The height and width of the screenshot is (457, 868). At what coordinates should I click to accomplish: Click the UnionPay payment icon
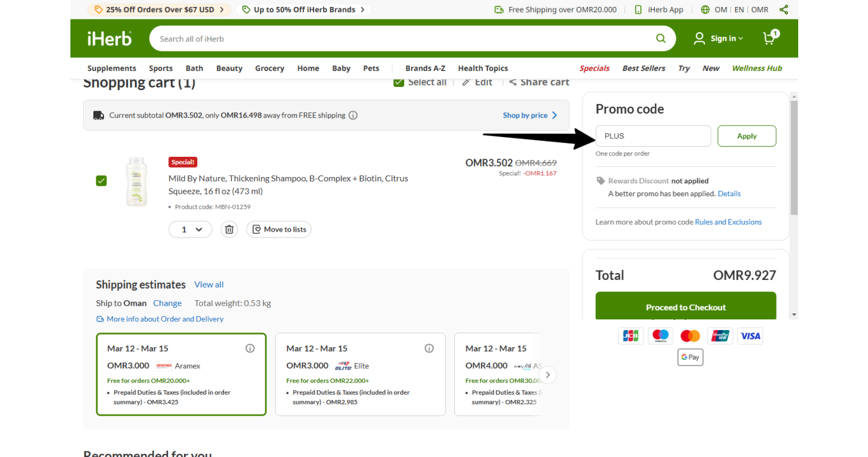pos(720,336)
